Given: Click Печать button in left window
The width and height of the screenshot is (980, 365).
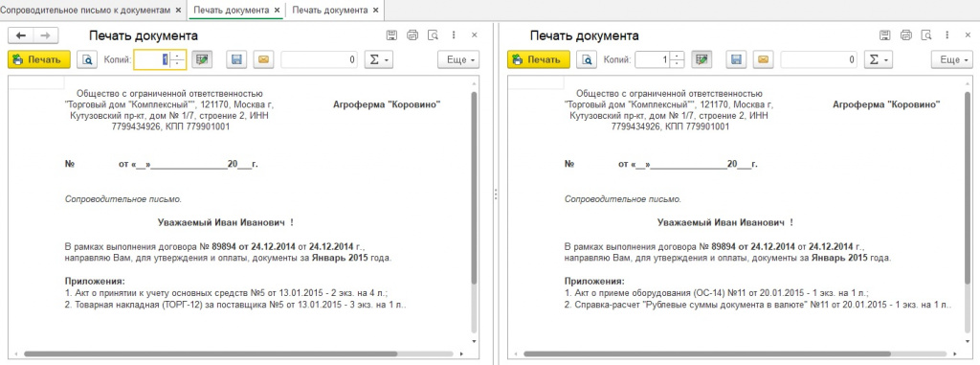Looking at the screenshot, I should pyautogui.click(x=38, y=60).
